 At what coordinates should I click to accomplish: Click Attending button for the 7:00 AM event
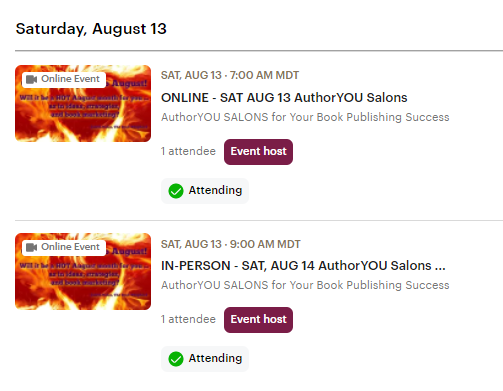[205, 191]
